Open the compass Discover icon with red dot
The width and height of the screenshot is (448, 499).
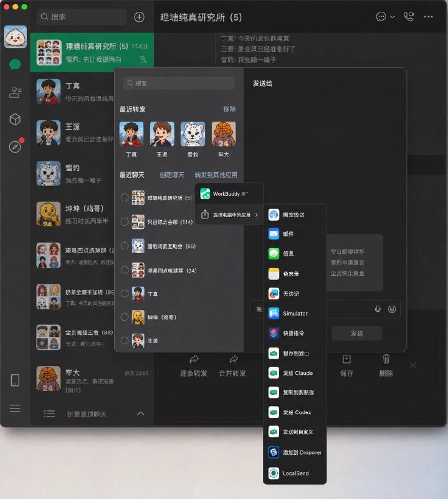(15, 147)
